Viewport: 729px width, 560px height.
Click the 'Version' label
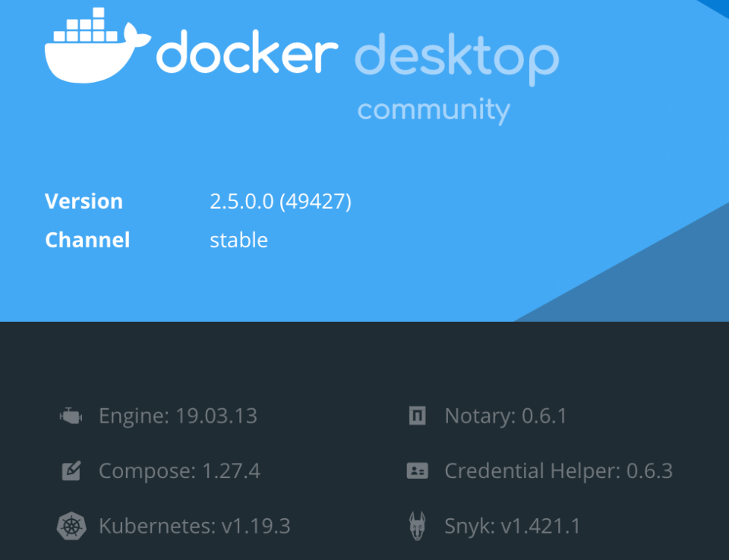coord(84,202)
